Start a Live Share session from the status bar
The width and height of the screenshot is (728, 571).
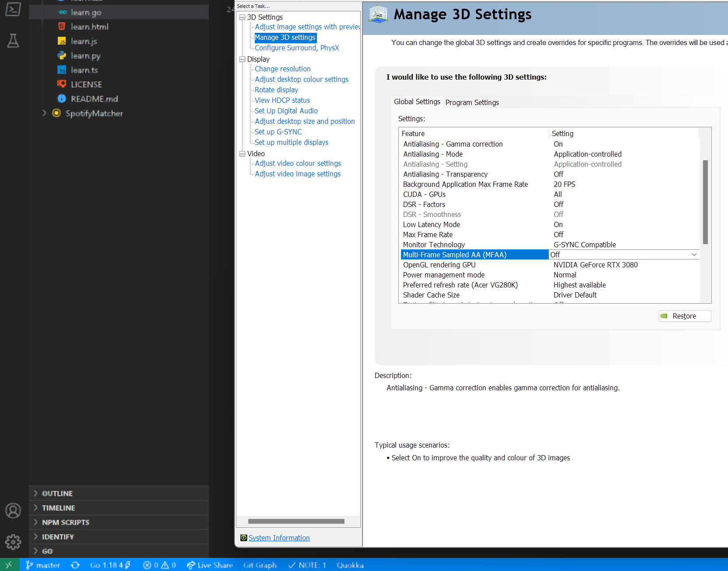210,565
